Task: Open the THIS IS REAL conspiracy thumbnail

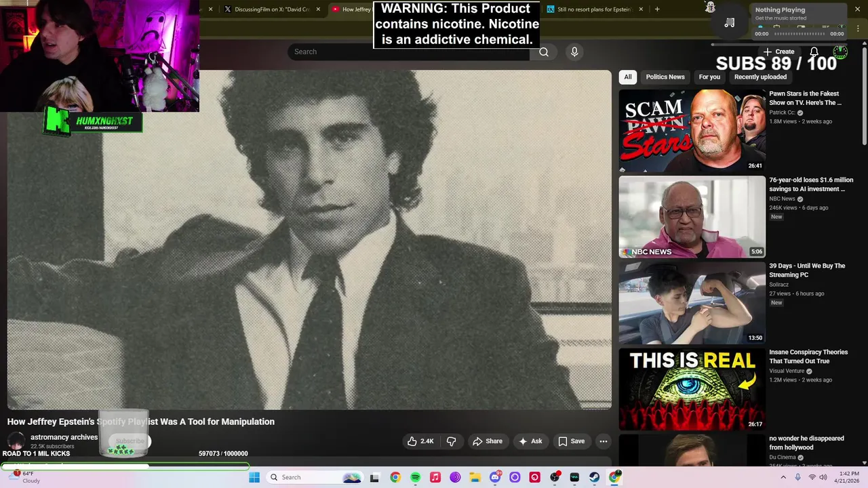Action: (692, 389)
